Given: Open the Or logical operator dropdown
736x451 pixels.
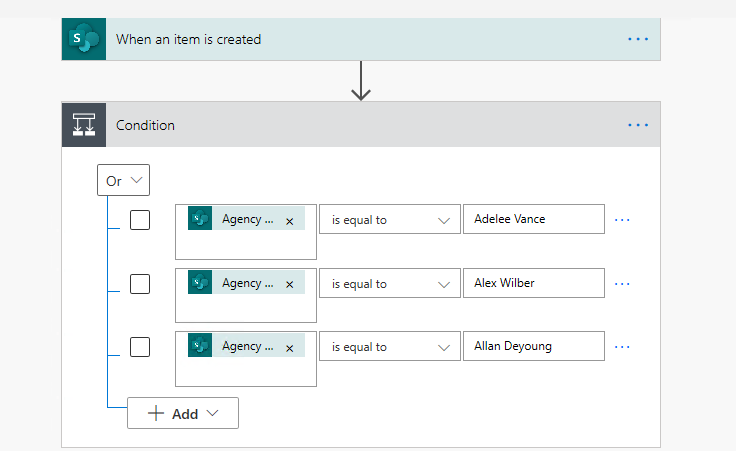Looking at the screenshot, I should (124, 181).
